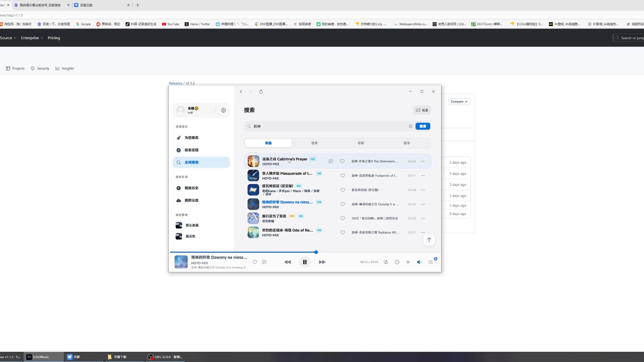Skip to the next track

tap(322, 262)
